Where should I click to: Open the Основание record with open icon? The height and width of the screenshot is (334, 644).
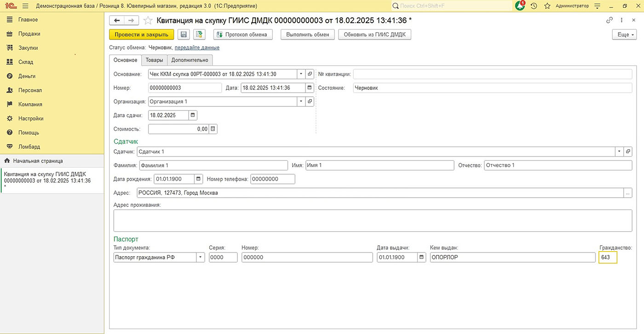tap(310, 74)
